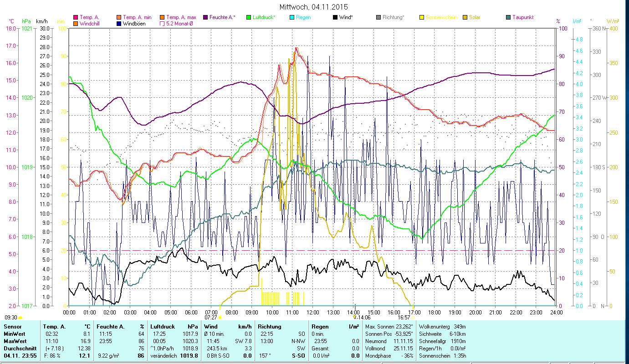Click the Windböen blue legend square
Screen dimensions: 629x364
click(119, 23)
